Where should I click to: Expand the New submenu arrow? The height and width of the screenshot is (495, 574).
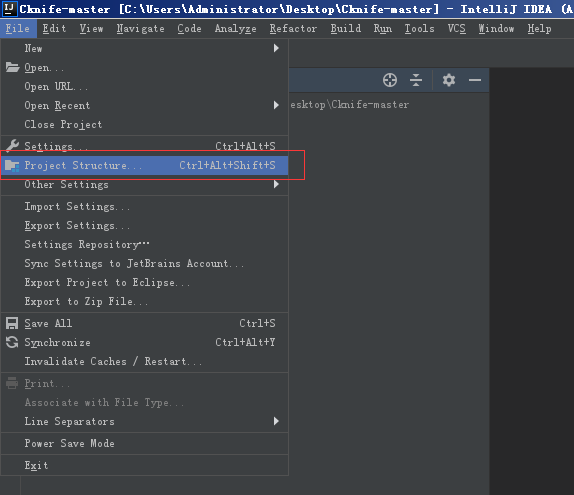[276, 48]
